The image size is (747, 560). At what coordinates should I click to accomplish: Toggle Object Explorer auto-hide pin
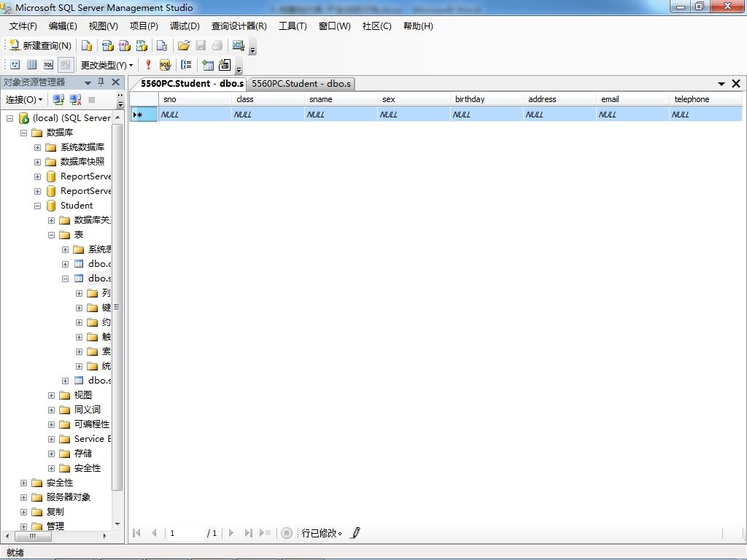pyautogui.click(x=101, y=82)
